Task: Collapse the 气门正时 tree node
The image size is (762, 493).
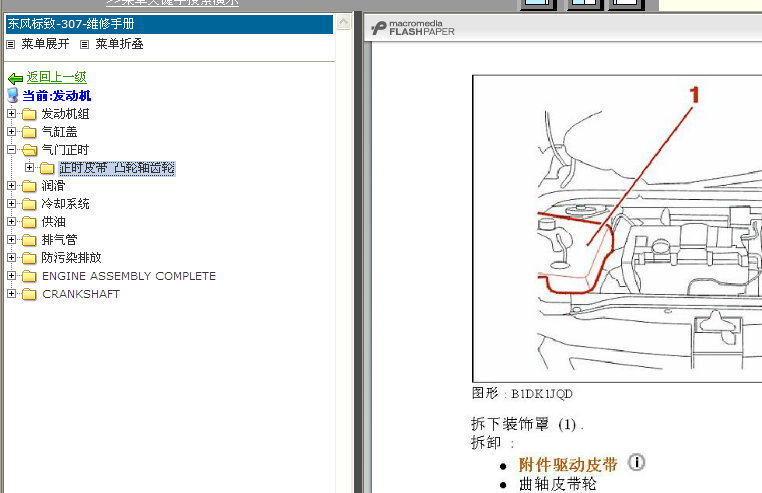Action: click(11, 150)
